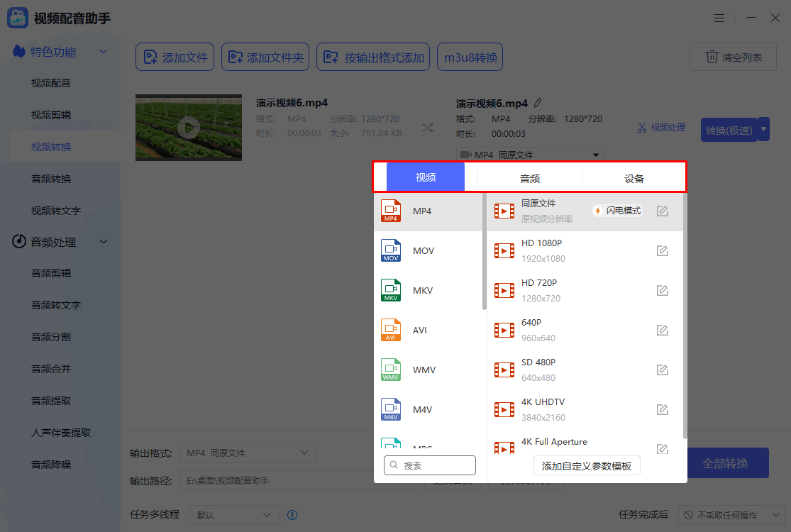Click the m3u8转换 button

point(470,57)
